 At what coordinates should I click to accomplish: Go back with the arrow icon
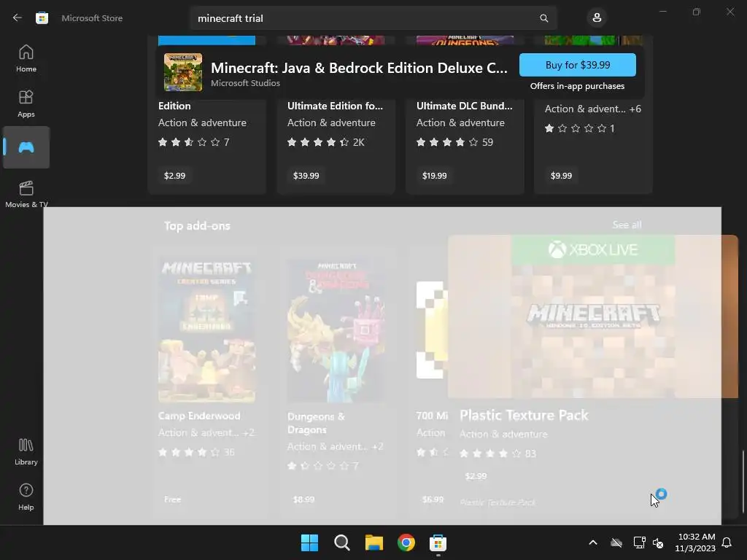click(18, 17)
